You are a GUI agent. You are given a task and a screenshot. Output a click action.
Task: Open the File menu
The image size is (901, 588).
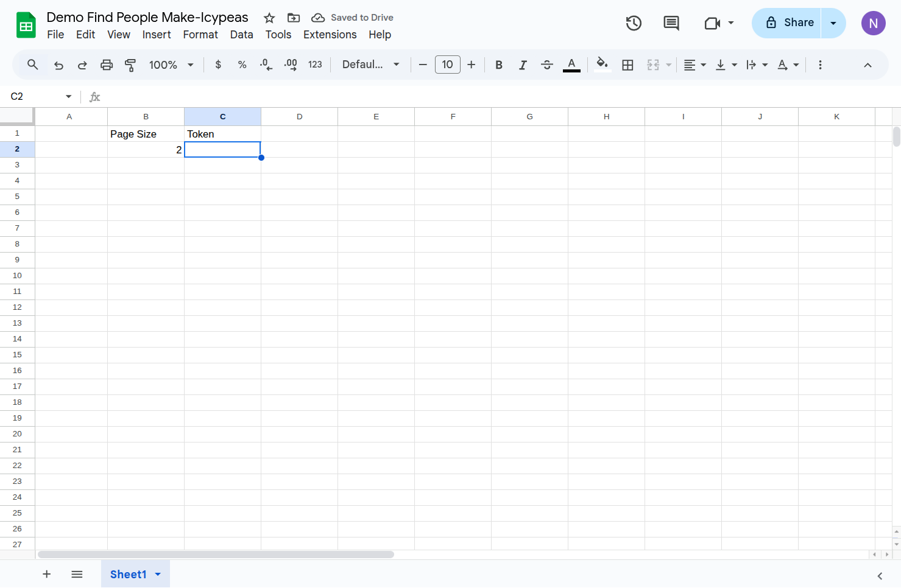pyautogui.click(x=55, y=35)
